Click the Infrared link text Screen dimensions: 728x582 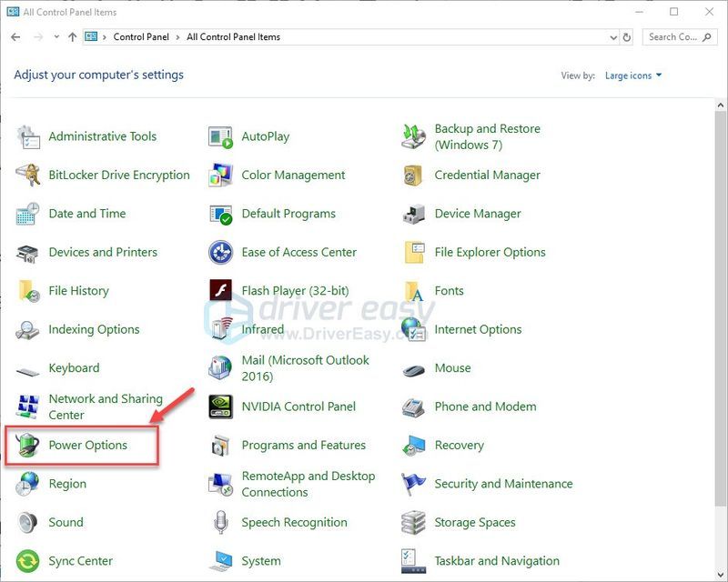(x=262, y=329)
